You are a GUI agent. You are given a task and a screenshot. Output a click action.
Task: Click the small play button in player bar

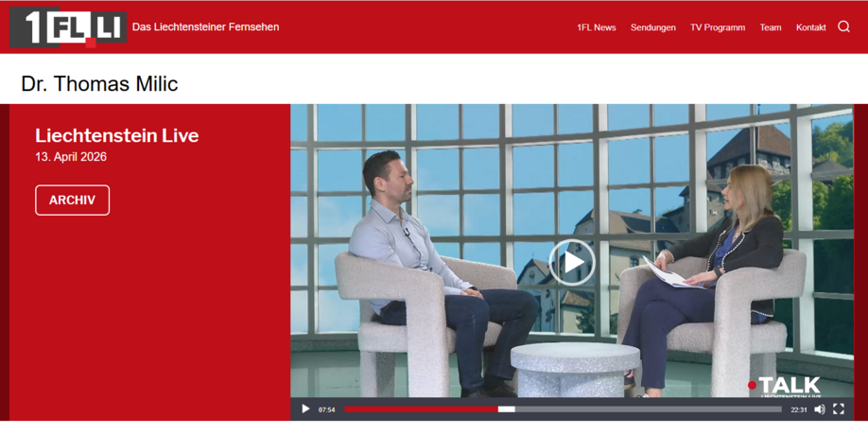pyautogui.click(x=305, y=409)
